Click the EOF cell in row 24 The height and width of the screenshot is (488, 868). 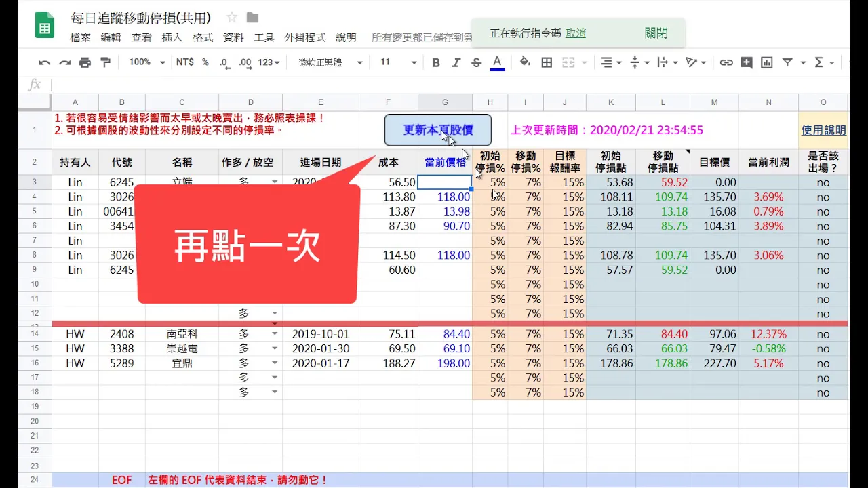point(122,480)
